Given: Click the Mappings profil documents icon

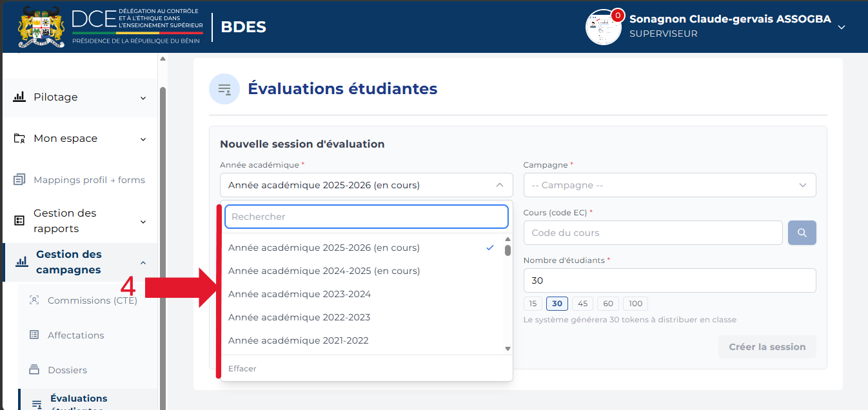Looking at the screenshot, I should [x=19, y=180].
